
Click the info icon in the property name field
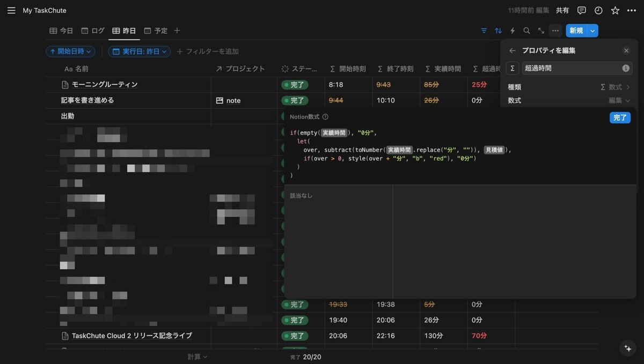[x=626, y=68]
